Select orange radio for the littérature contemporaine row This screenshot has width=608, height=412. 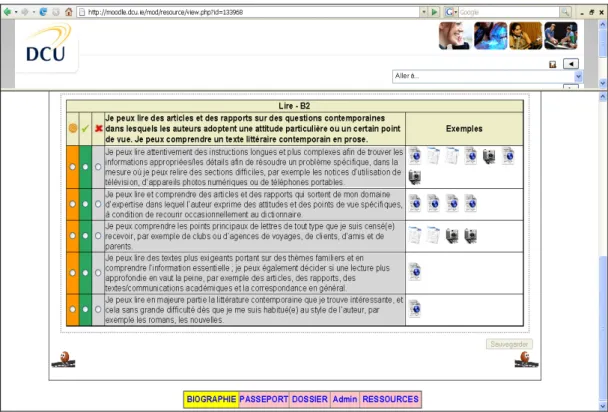tap(73, 309)
